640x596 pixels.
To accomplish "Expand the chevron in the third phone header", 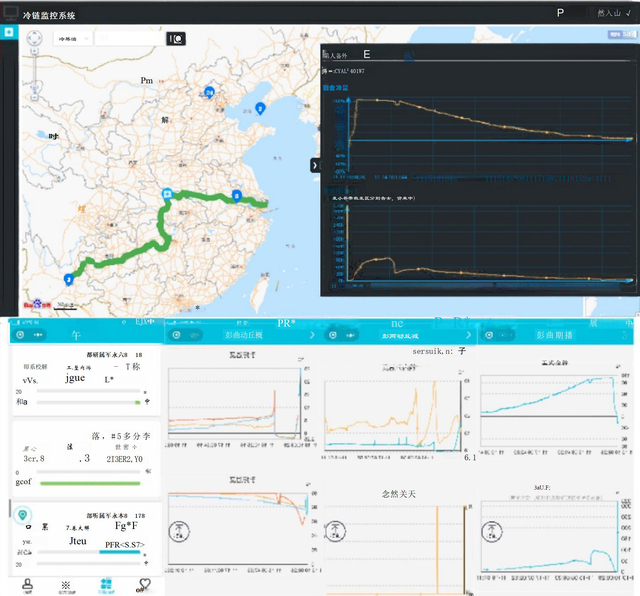I will (x=469, y=335).
